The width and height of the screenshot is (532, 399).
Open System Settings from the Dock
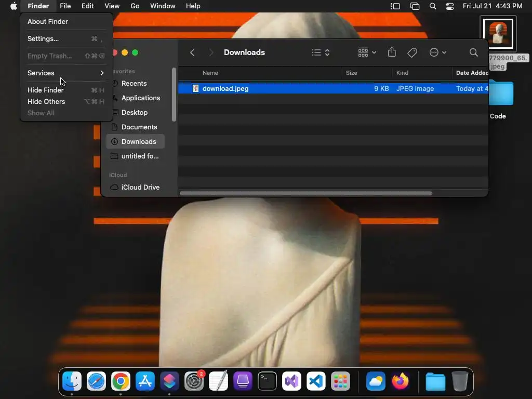coord(194,381)
